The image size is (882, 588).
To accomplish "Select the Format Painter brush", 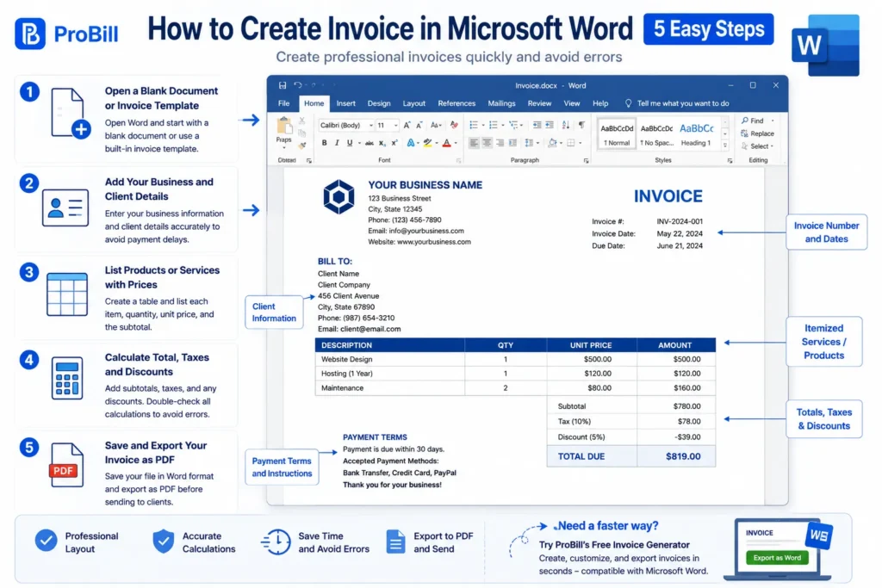I will tap(302, 145).
